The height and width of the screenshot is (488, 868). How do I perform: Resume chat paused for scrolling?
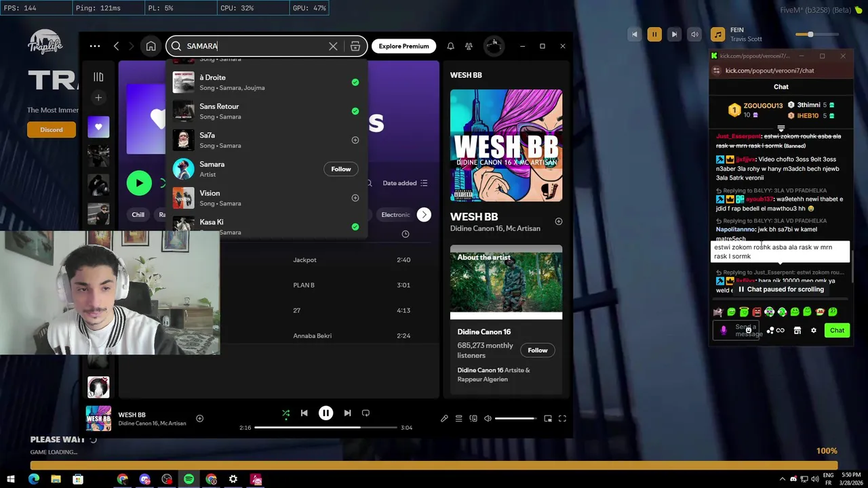coord(781,289)
